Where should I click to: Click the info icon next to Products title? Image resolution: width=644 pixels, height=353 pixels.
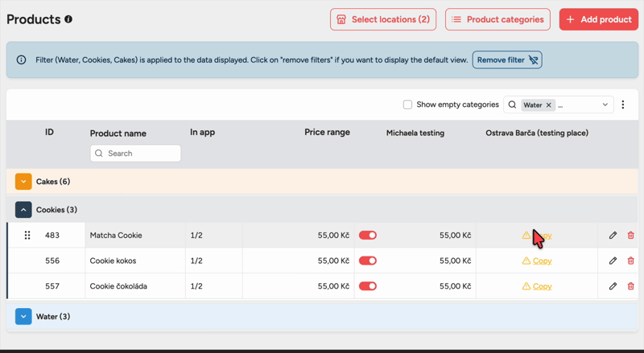pyautogui.click(x=68, y=18)
